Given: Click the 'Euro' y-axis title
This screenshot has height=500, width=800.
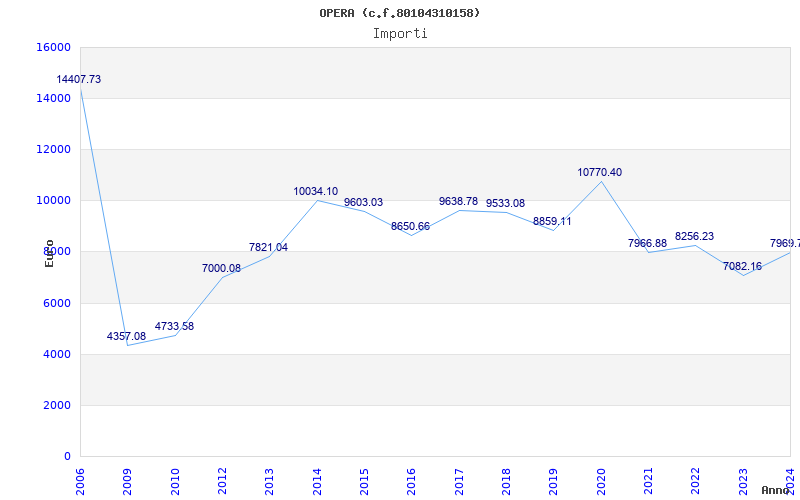Looking at the screenshot, I should tap(49, 253).
